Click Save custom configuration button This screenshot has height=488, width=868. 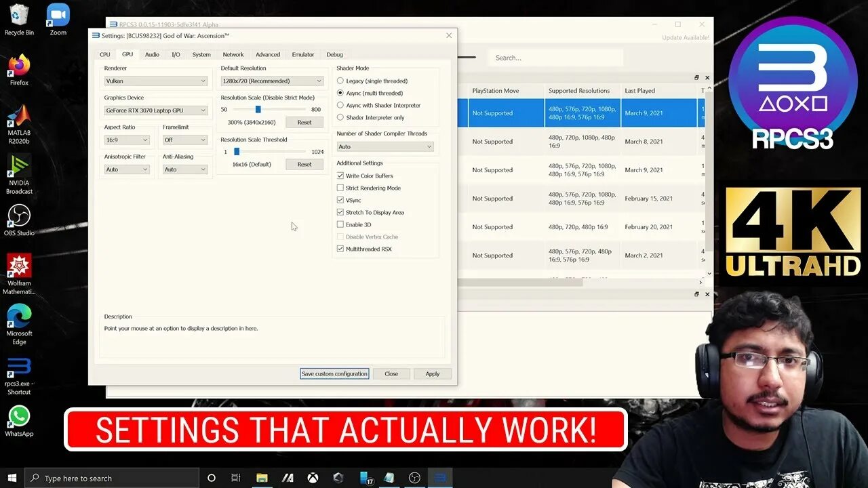pos(334,373)
